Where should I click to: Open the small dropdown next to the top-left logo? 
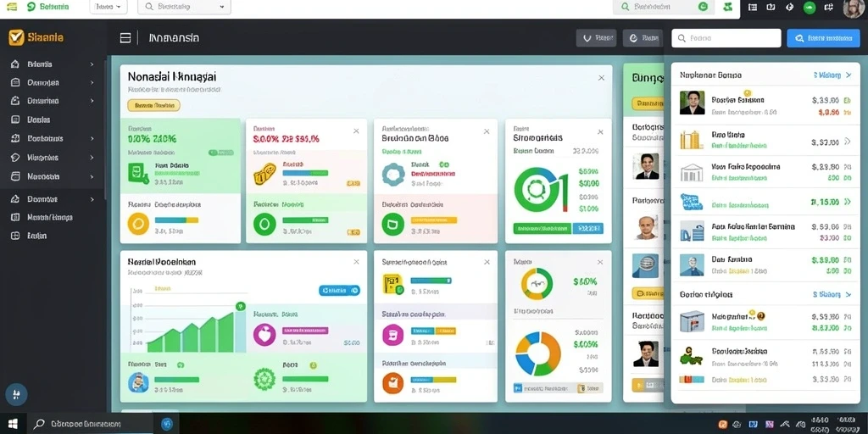point(108,7)
